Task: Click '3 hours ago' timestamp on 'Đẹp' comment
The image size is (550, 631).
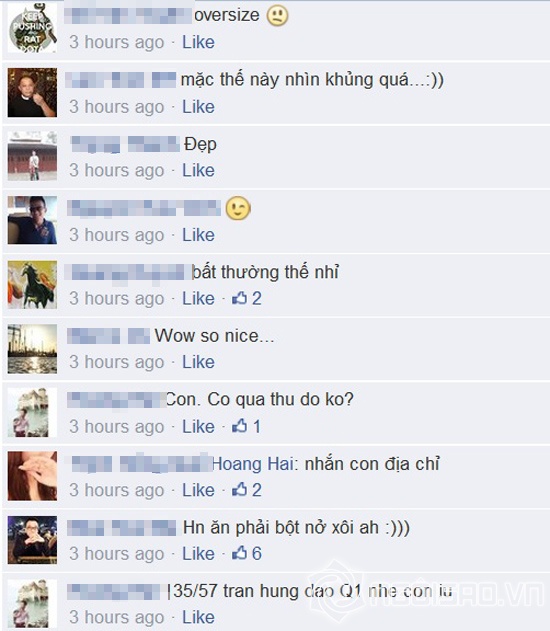Action: point(117,170)
